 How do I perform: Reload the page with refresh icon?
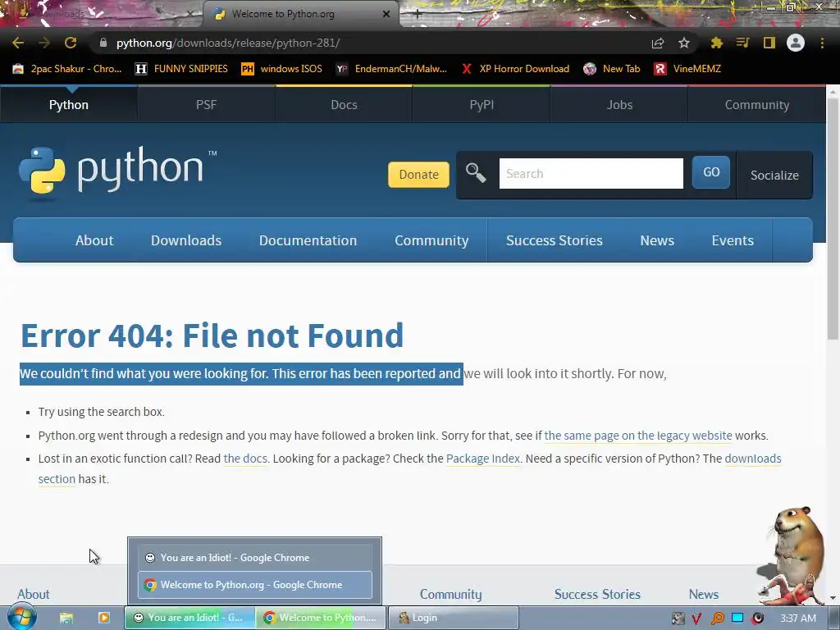[x=71, y=43]
